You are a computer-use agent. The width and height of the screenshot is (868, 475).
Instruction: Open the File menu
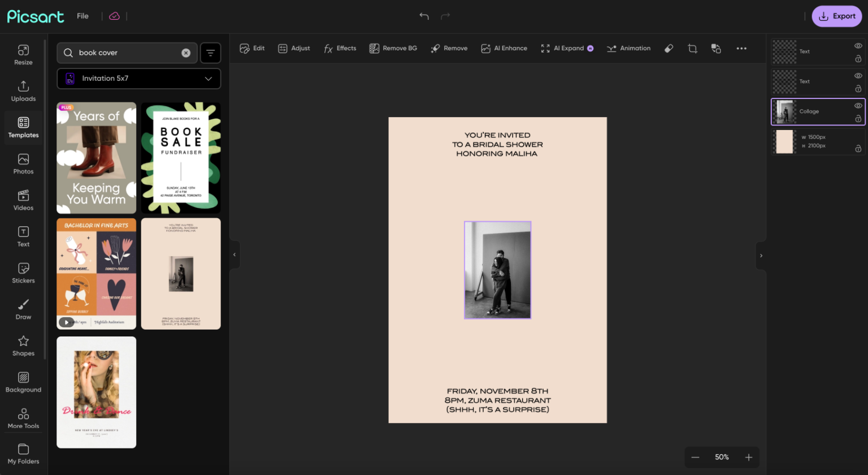pyautogui.click(x=83, y=16)
